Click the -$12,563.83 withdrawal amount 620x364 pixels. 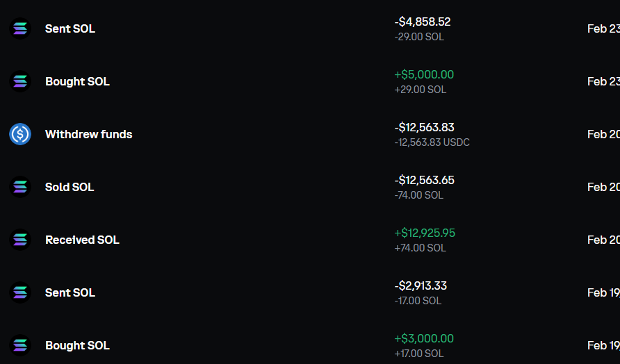[x=424, y=127]
